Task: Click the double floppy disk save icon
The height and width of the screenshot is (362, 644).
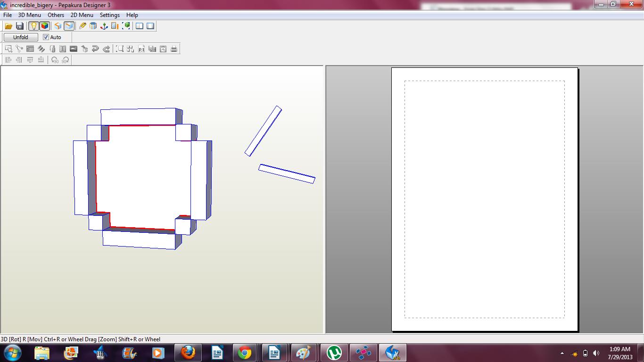Action: click(x=152, y=49)
